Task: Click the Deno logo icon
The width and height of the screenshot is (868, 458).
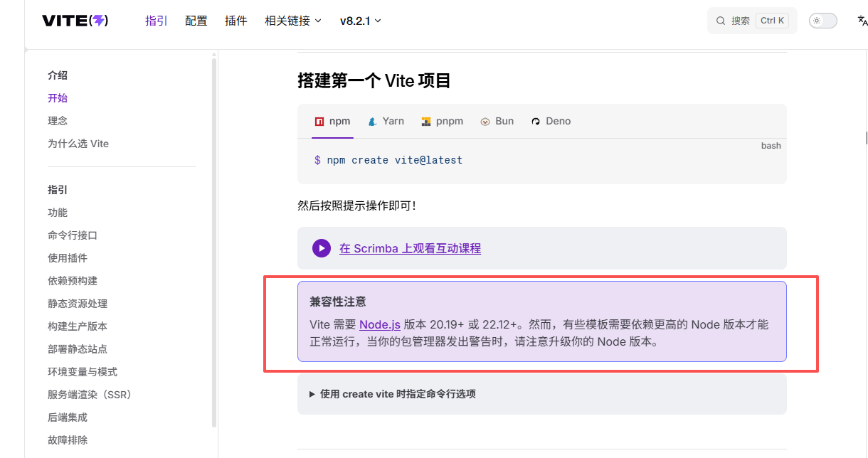Action: pyautogui.click(x=536, y=122)
